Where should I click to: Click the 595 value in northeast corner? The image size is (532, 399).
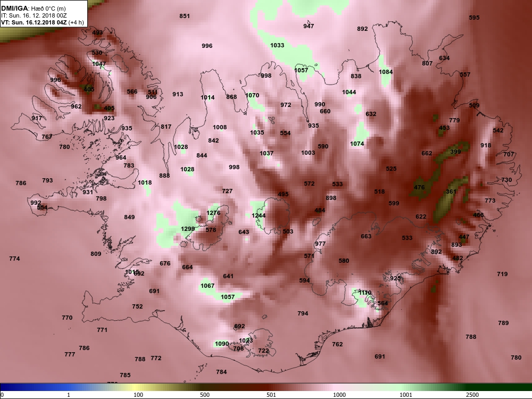(475, 18)
